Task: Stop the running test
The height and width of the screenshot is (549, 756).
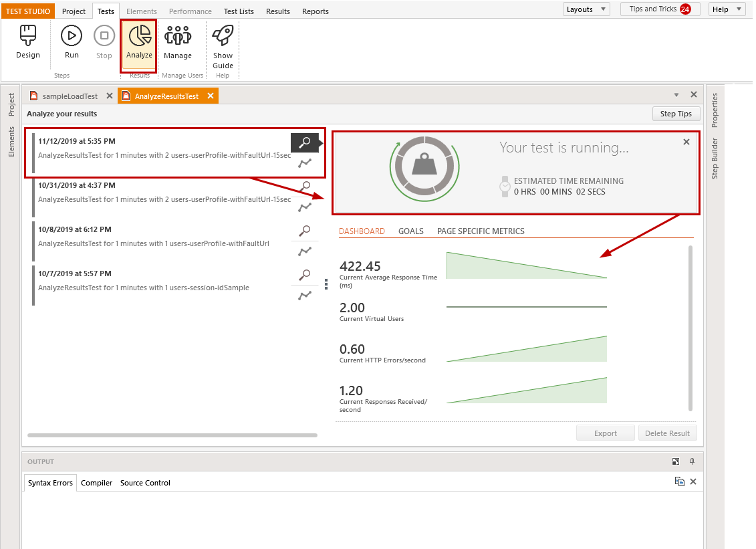Action: (104, 42)
